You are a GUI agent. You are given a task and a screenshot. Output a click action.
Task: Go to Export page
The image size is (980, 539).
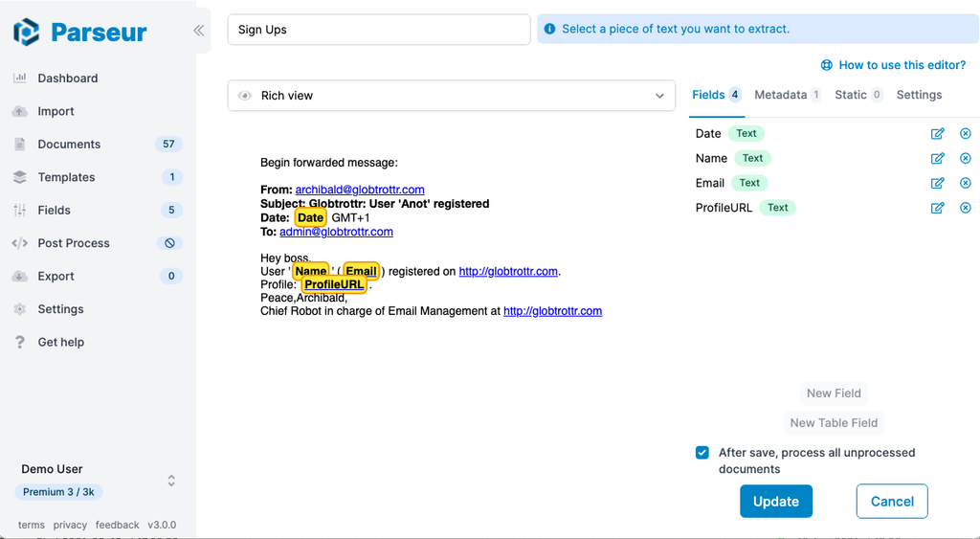click(x=56, y=277)
